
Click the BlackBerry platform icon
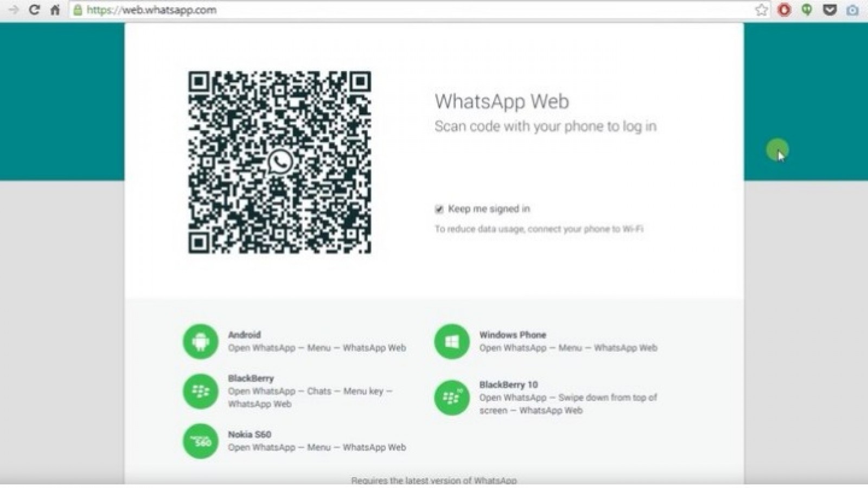pyautogui.click(x=200, y=391)
